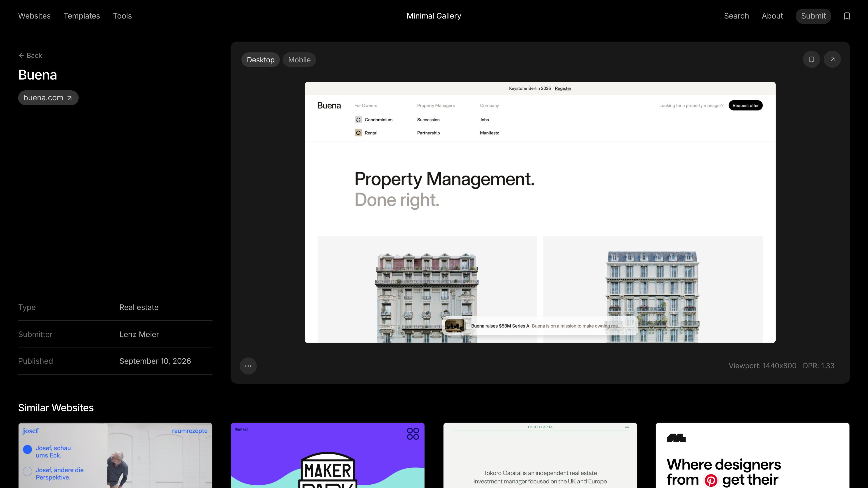Click the Submit button

pos(814,16)
